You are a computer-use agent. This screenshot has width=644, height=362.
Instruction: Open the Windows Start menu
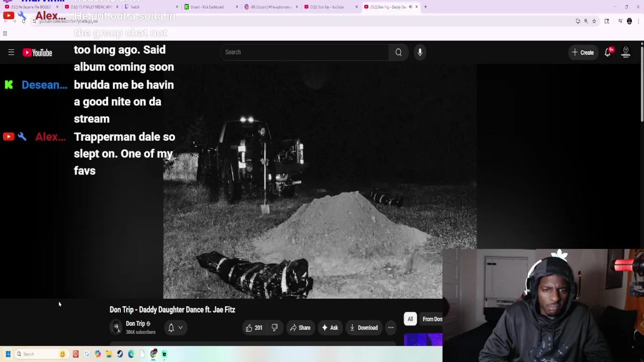(x=8, y=354)
